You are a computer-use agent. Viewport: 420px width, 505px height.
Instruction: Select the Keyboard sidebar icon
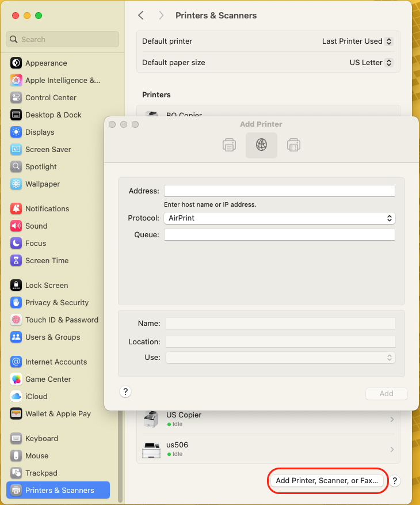pyautogui.click(x=16, y=438)
